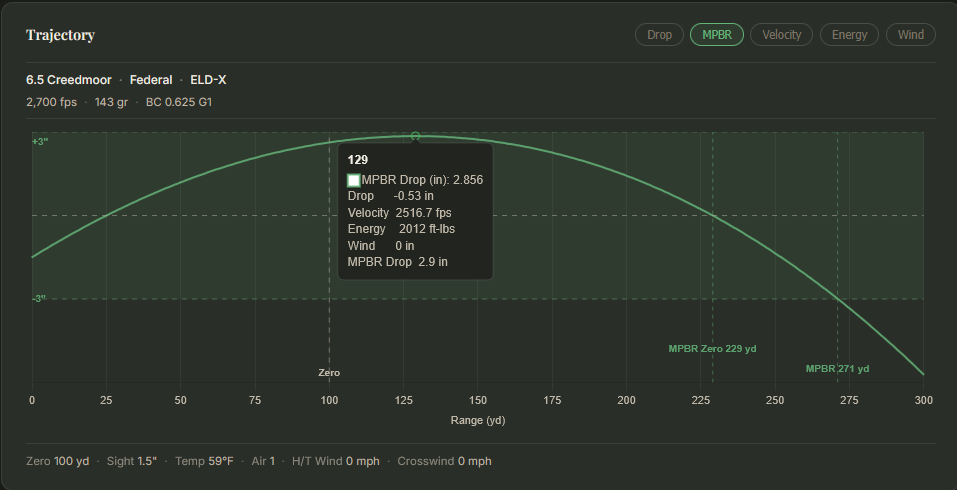Click the Zero 100 yd setting

[x=58, y=461]
